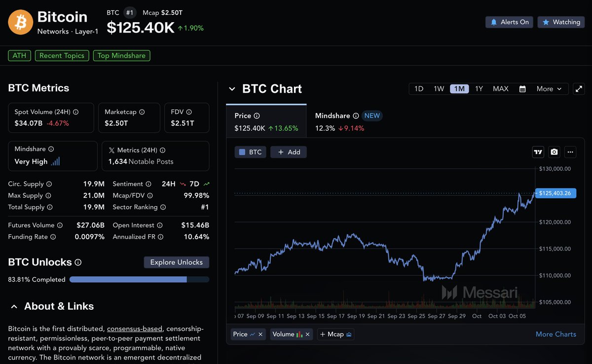
Task: Click the orange Bitcoin logo icon
Action: [20, 22]
